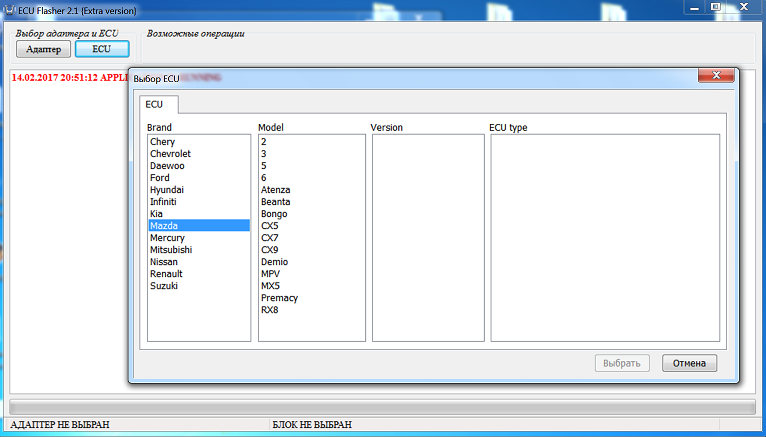766x437 pixels.
Task: Choose Premacy in Model list
Action: point(312,298)
